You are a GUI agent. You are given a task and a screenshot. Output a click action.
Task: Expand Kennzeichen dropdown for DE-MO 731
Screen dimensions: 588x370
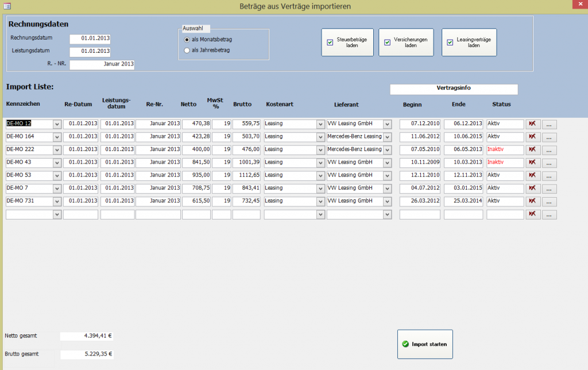point(57,202)
